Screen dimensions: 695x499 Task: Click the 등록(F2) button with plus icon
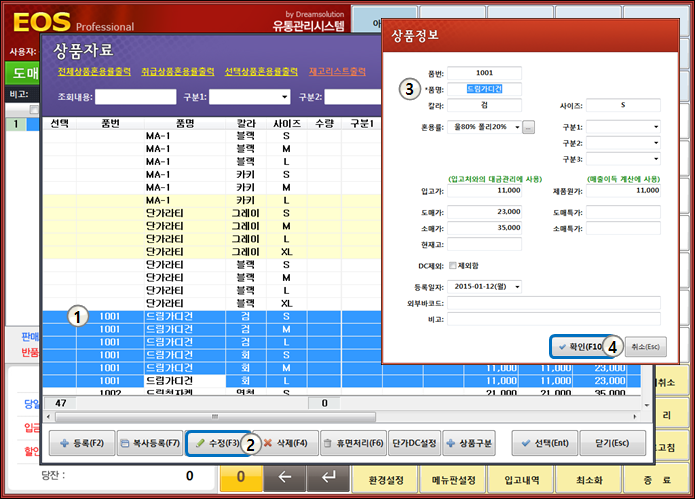[82, 443]
